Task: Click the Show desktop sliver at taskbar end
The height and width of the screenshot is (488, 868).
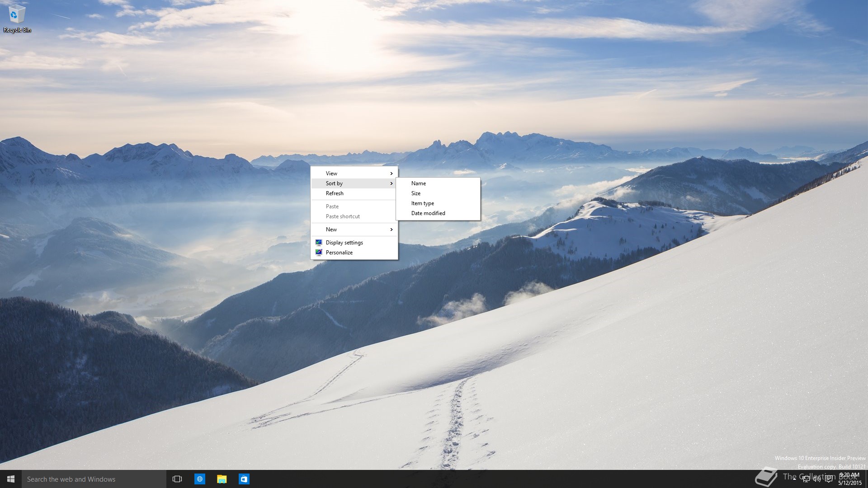Action: [866, 479]
